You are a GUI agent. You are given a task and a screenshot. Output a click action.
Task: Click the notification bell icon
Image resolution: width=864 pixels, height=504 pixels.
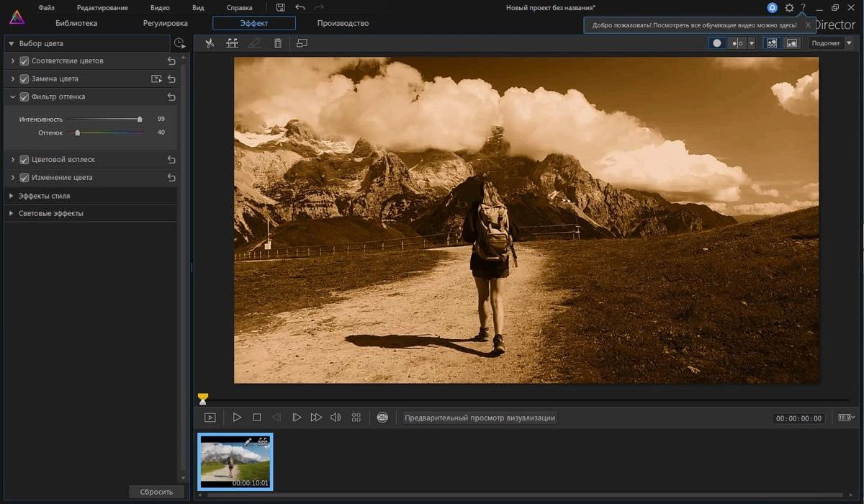pyautogui.click(x=773, y=8)
